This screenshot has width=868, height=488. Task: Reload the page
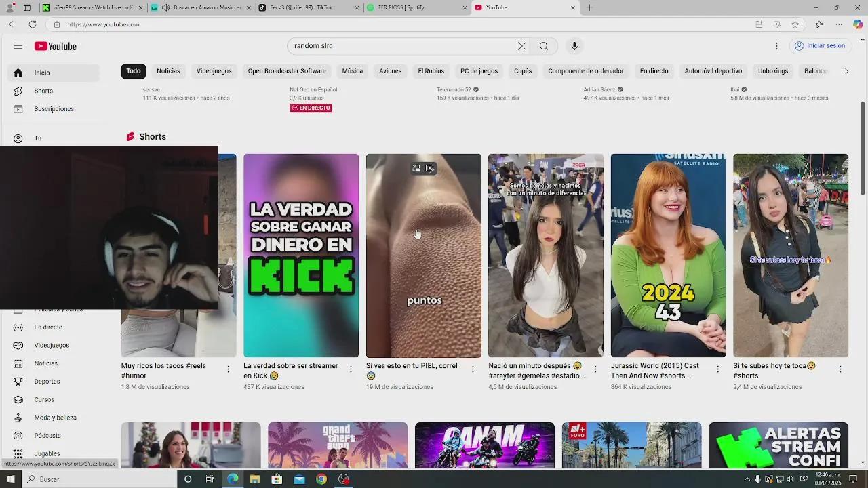[x=32, y=24]
